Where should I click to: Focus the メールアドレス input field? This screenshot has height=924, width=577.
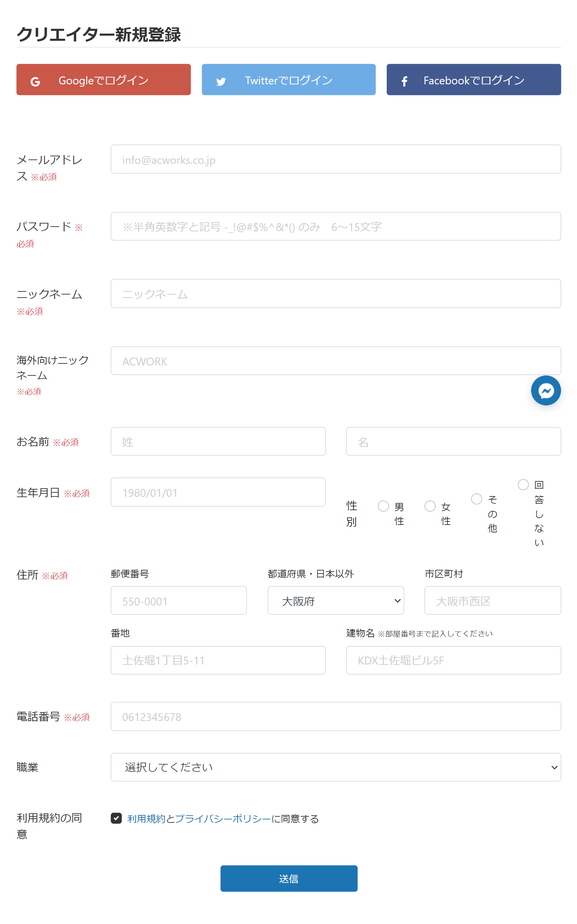click(335, 159)
